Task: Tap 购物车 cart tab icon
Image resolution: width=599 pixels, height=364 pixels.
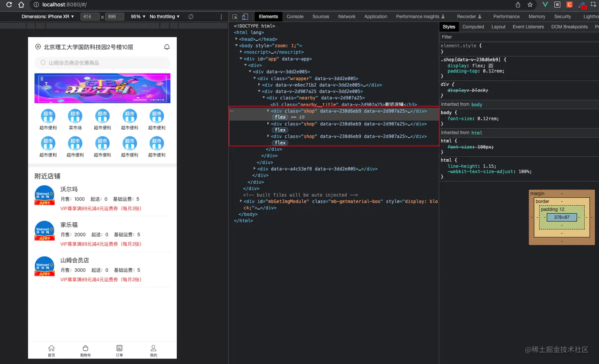Action: 86,348
